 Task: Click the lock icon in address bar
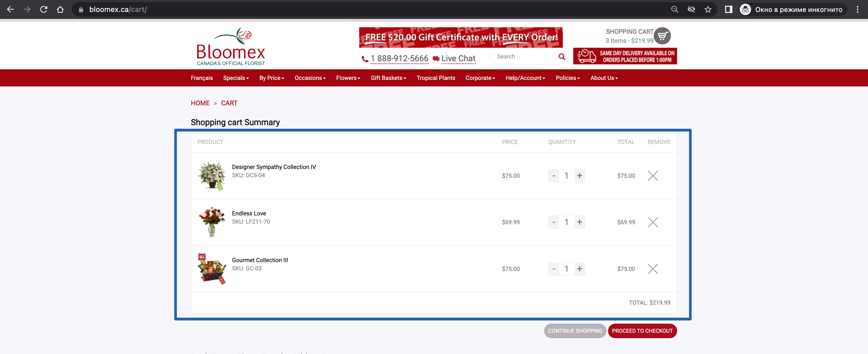pos(81,9)
